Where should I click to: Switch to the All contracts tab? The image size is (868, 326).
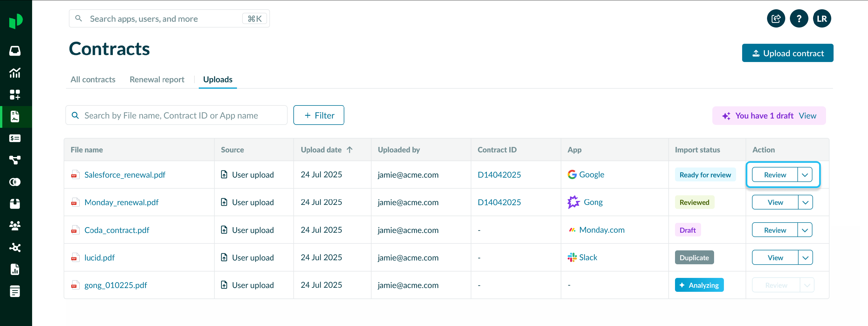[93, 79]
